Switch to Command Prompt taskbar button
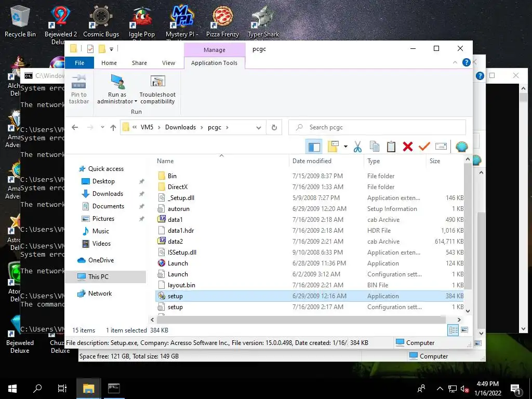Viewport: 532px width, 399px height. [114, 388]
